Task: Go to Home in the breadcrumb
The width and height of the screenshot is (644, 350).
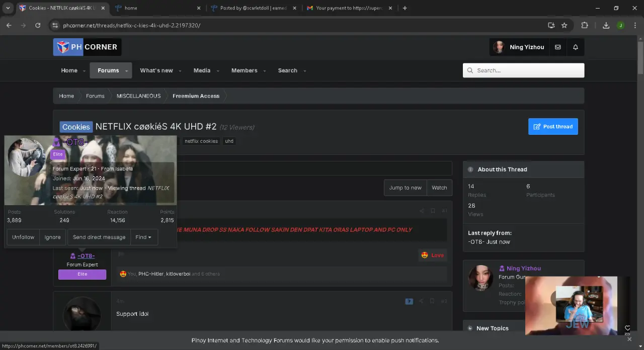Action: tap(66, 96)
